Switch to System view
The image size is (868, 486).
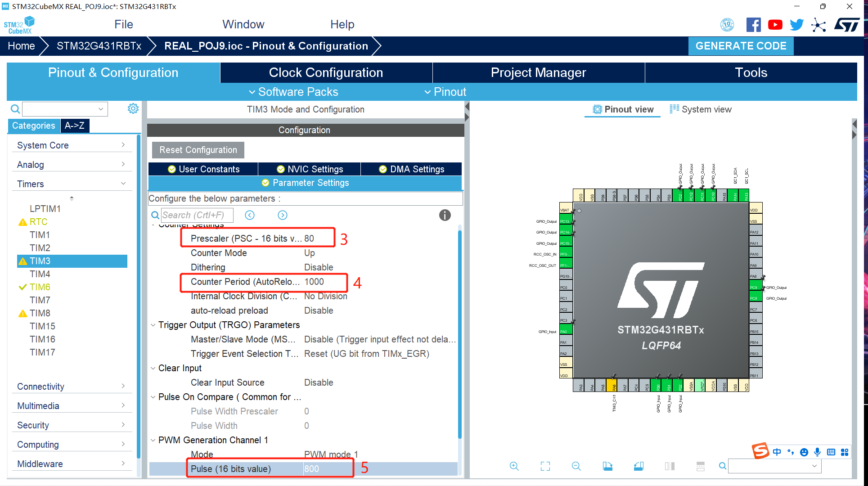[701, 109]
